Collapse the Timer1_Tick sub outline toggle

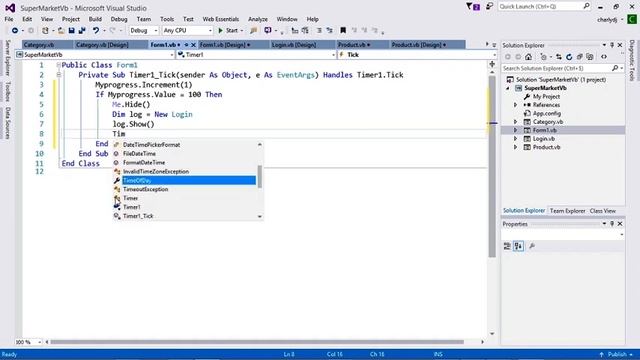(58, 75)
